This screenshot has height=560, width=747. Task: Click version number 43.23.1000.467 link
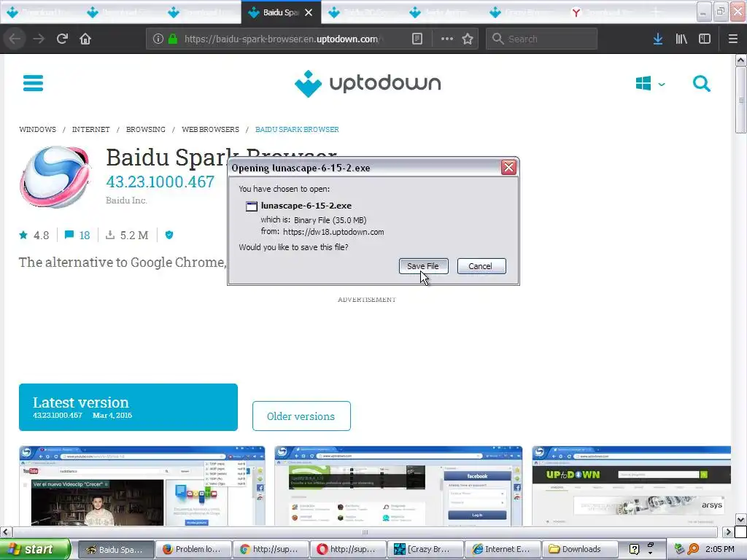(x=160, y=182)
